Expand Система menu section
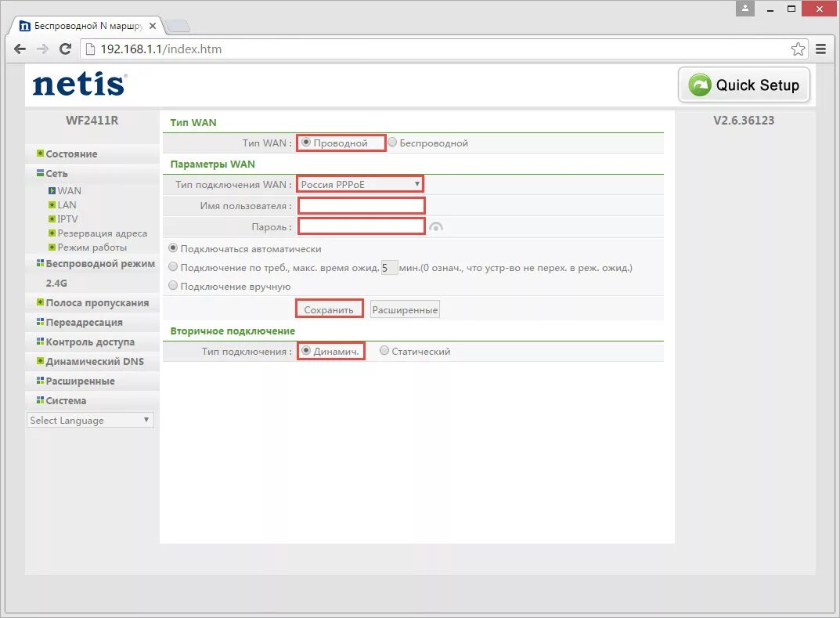Screen dimensions: 840x618 66,400
